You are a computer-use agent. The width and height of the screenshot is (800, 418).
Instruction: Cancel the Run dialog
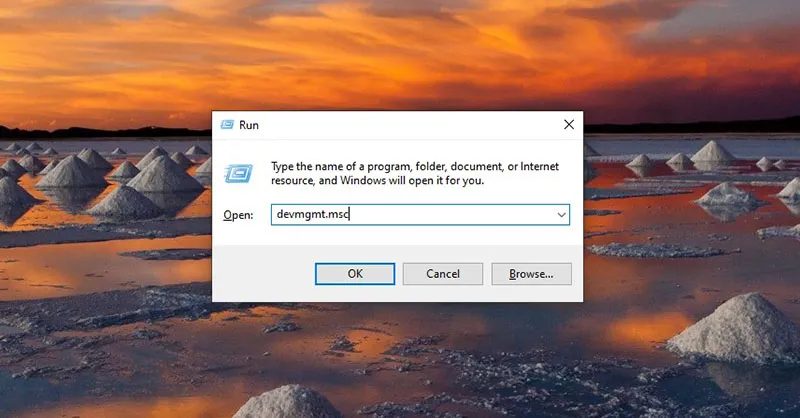(x=442, y=274)
